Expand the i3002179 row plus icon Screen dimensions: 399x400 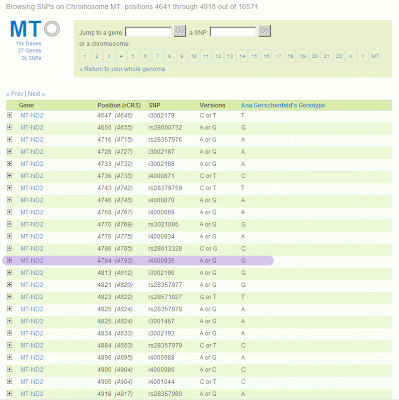click(x=9, y=115)
